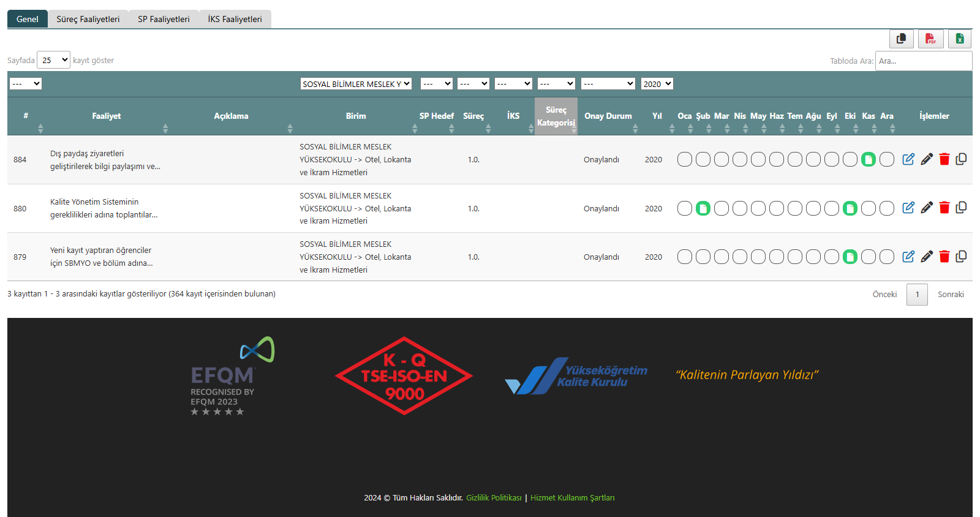Click black pencil icon for record 879
Screen dimensions: 980x517
927,257
